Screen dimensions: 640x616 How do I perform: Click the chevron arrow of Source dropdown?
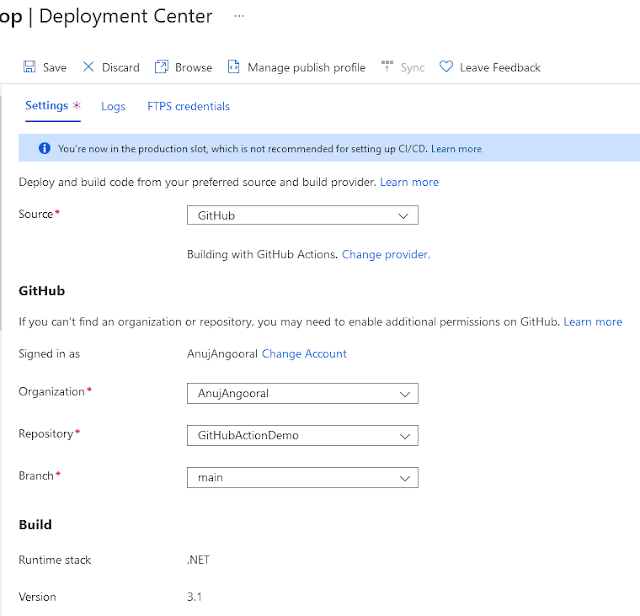tap(403, 216)
